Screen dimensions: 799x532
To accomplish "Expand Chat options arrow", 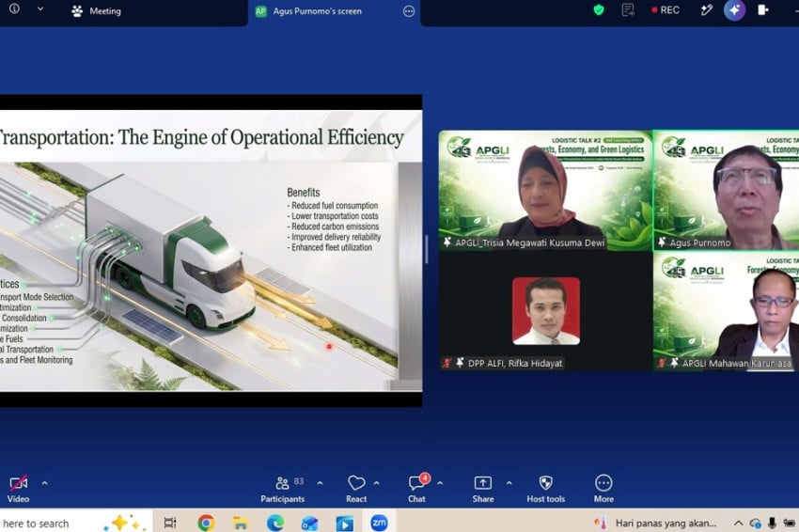I will point(440,482).
